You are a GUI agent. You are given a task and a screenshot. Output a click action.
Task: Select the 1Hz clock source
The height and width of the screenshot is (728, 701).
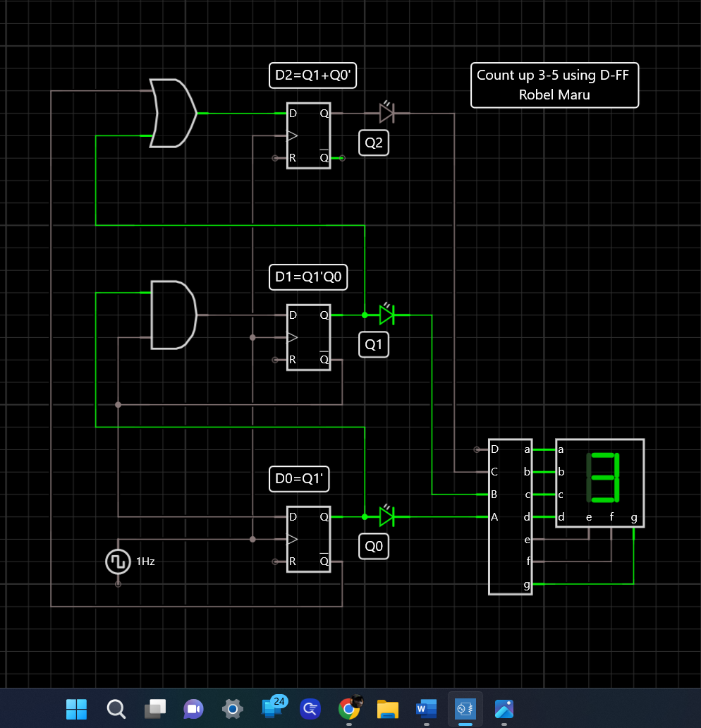click(x=117, y=562)
